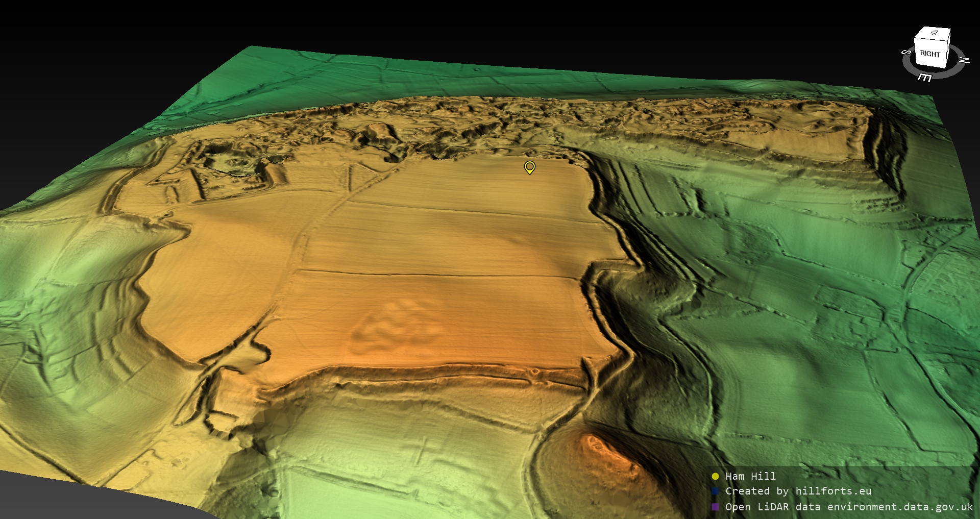Click the blue square beside Created by hillforts.eu
This screenshot has width=980, height=519.
click(x=715, y=491)
